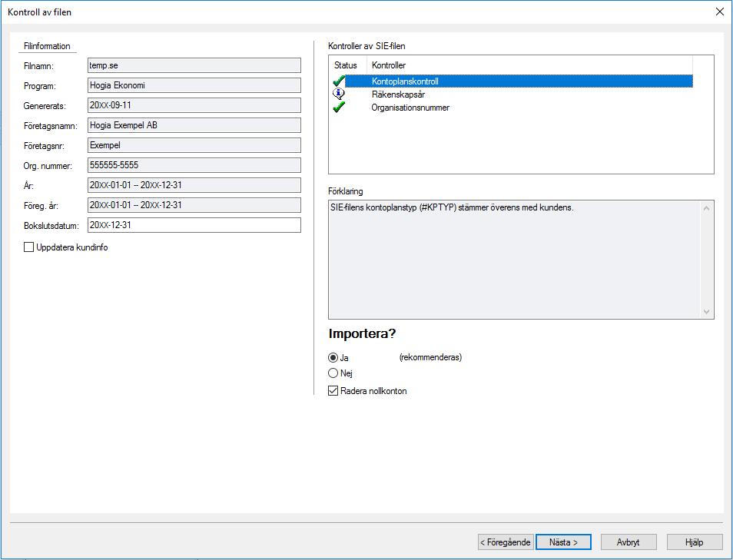733x560 pixels.
Task: Click the Kontroller av SIE-filen label
Action: (x=367, y=46)
